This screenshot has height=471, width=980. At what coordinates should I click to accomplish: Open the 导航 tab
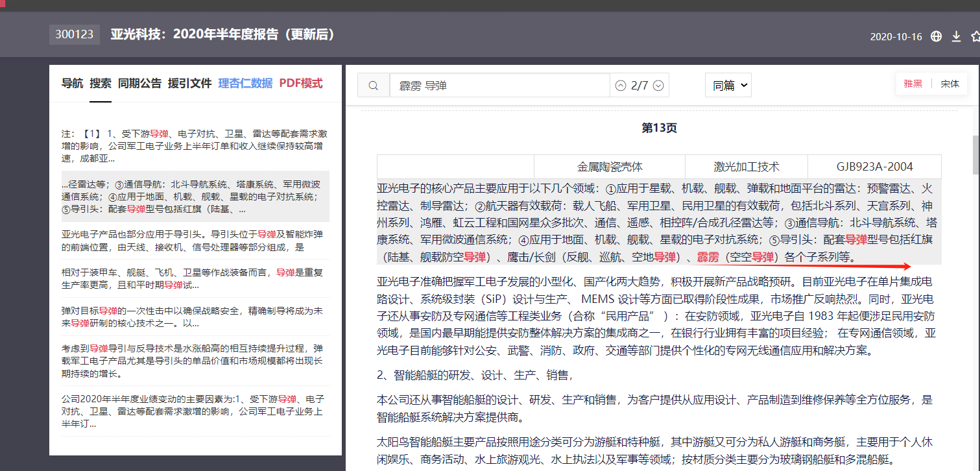click(72, 83)
